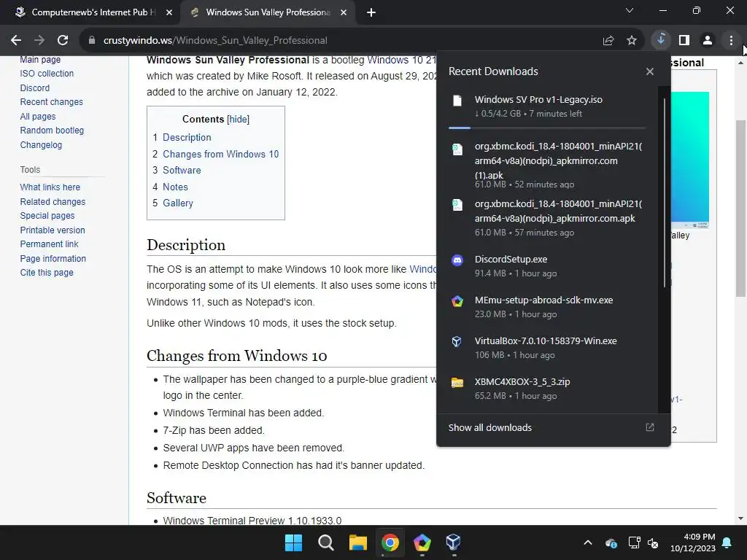Image resolution: width=747 pixels, height=560 pixels.
Task: Jump to Description in Contents
Action: (x=187, y=138)
